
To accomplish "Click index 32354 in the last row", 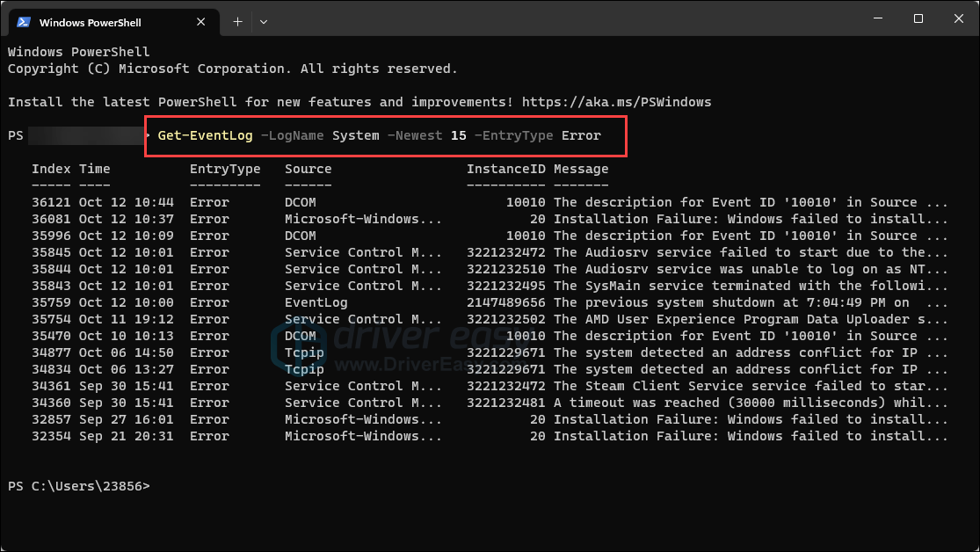I will pos(51,436).
